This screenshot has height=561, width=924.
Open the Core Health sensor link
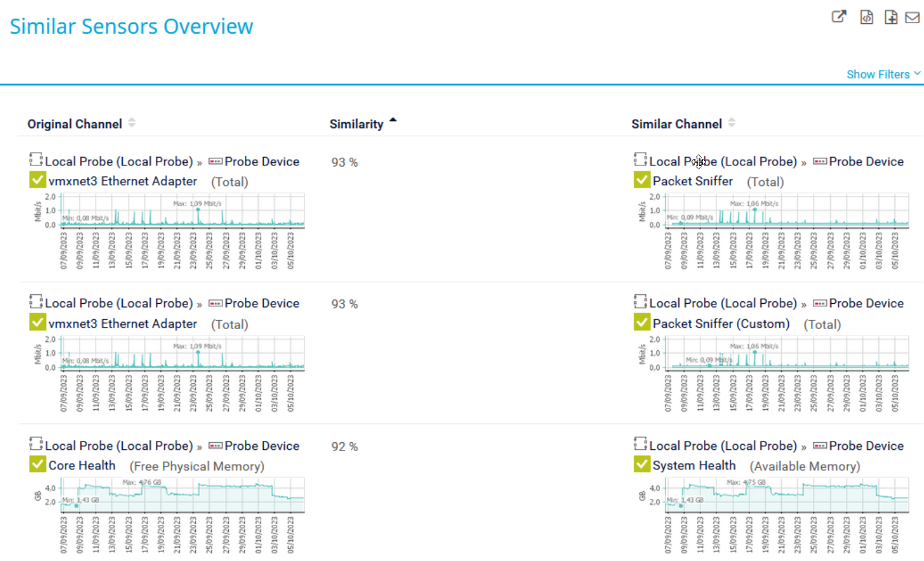tap(82, 465)
